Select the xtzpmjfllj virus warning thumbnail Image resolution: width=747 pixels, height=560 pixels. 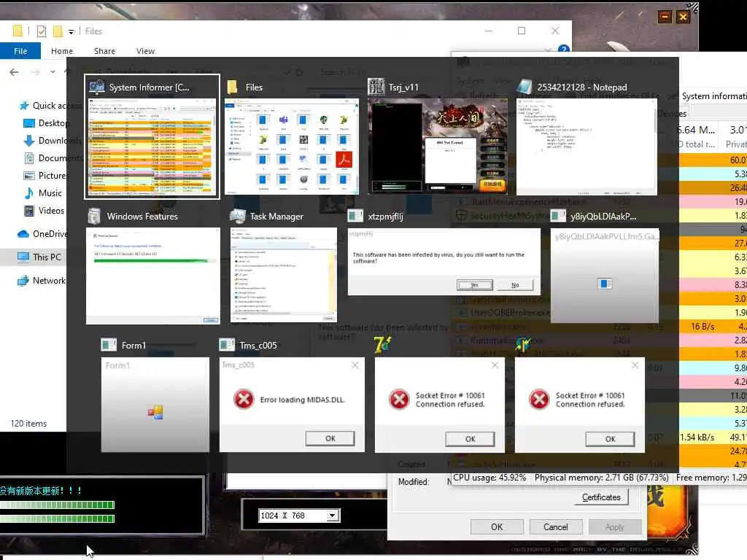tap(444, 261)
